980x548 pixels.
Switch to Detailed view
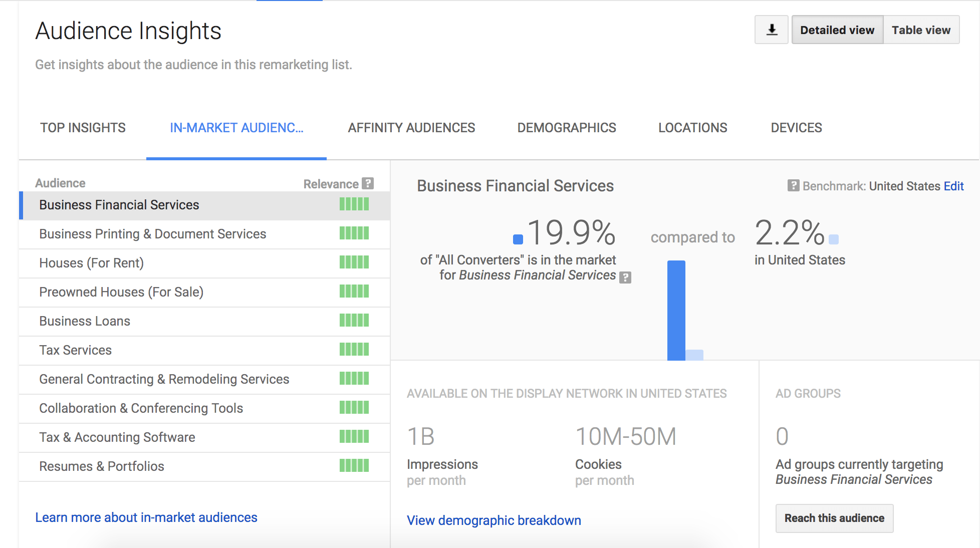point(837,30)
